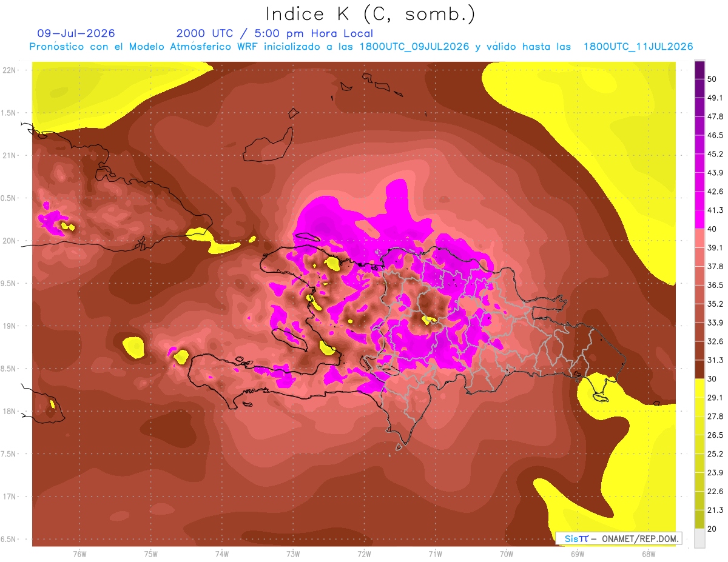Click colorbar label 41.3

point(715,210)
